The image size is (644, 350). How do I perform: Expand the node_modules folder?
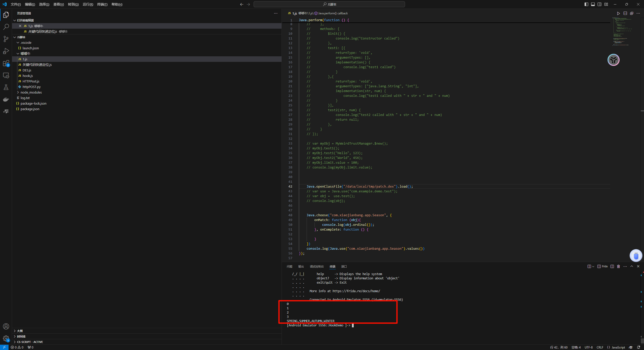pyautogui.click(x=31, y=92)
